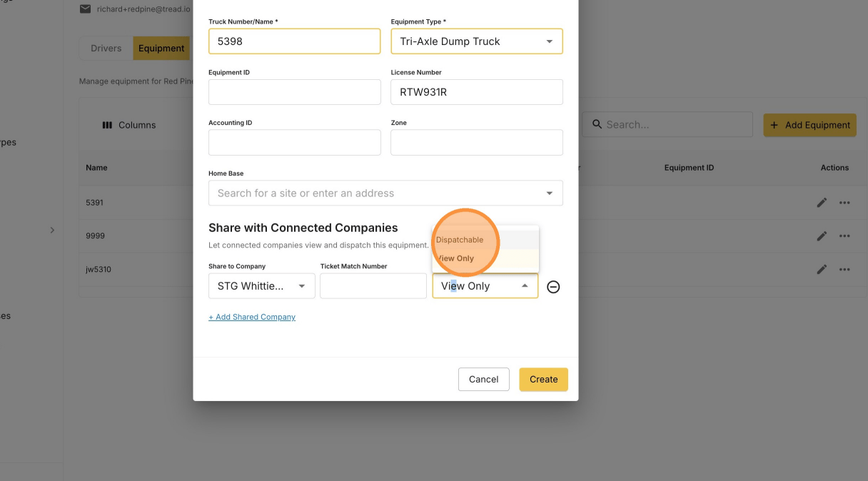Choose the View Only option in list

(485, 258)
